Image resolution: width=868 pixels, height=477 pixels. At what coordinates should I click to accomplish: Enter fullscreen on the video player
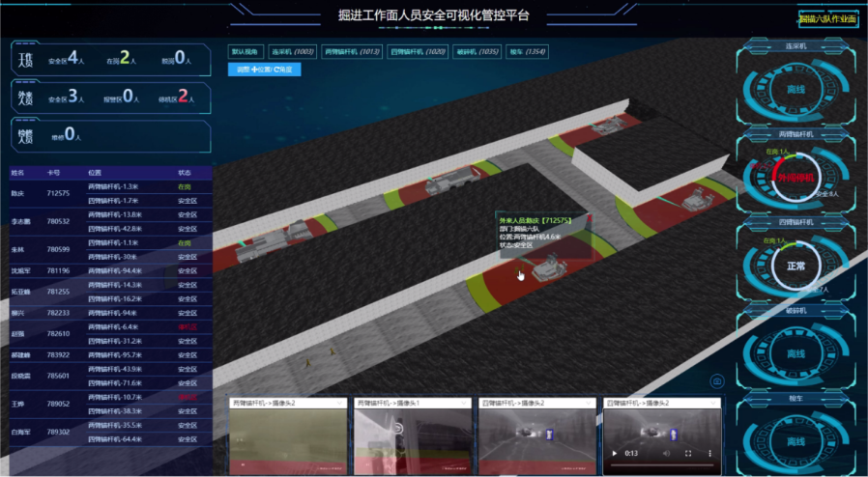coord(688,453)
